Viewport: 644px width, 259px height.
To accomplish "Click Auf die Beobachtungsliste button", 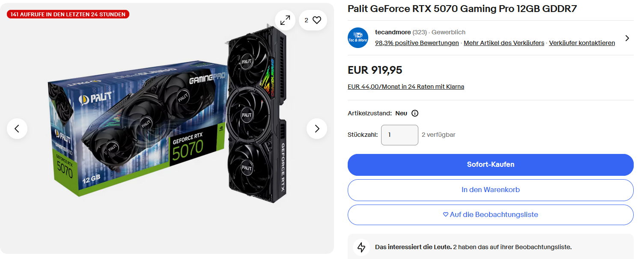I will coord(490,215).
